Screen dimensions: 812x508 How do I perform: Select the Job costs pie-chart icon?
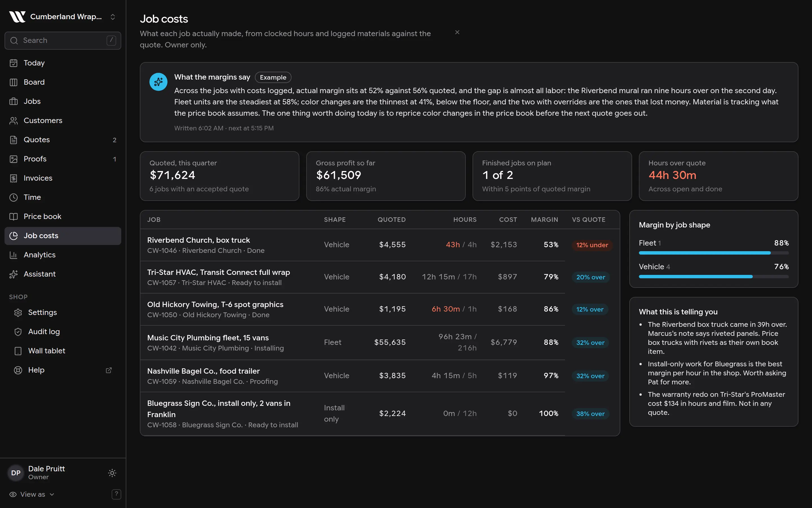point(14,236)
